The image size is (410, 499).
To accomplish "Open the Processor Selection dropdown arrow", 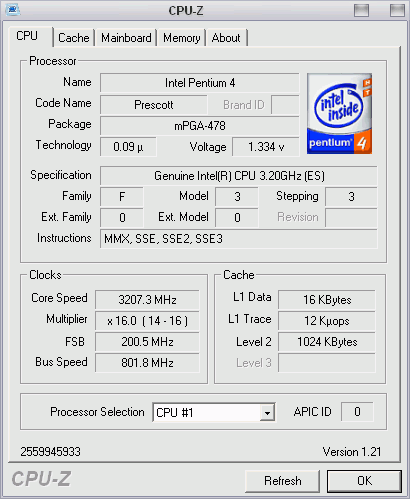I will click(x=267, y=413).
